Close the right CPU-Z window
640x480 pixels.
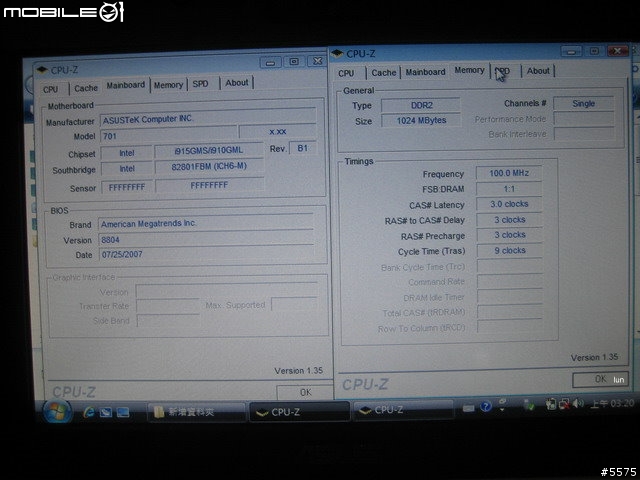click(x=618, y=51)
